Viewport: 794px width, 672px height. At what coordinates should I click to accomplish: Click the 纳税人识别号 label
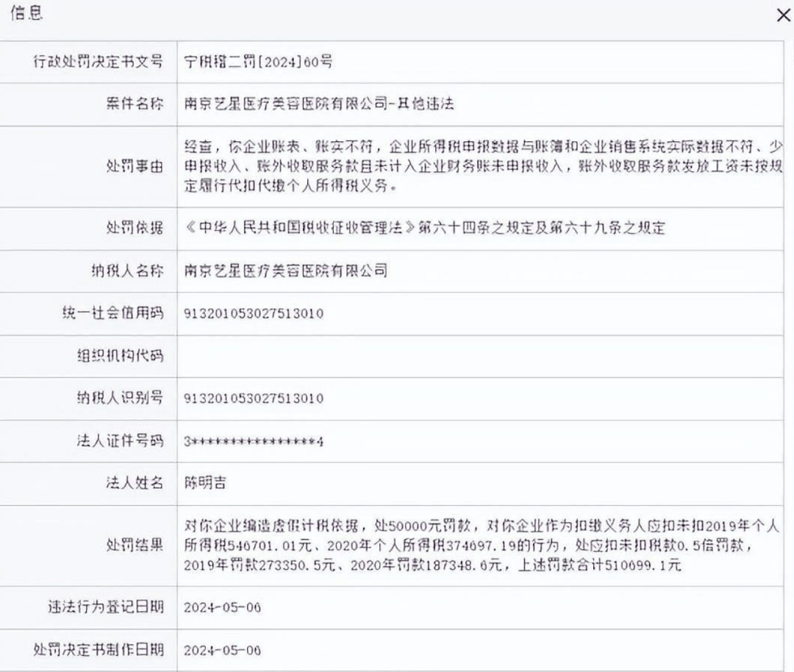121,398
